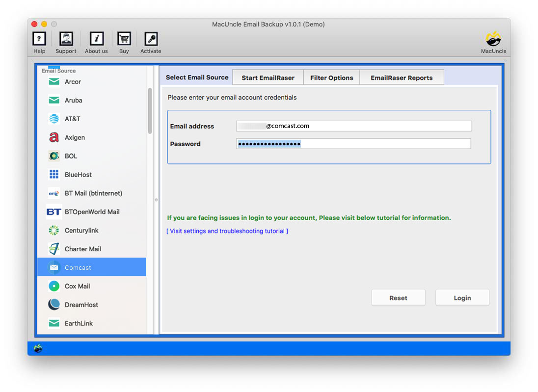538x392 pixels.
Task: Open the About us info icon
Action: tap(96, 39)
